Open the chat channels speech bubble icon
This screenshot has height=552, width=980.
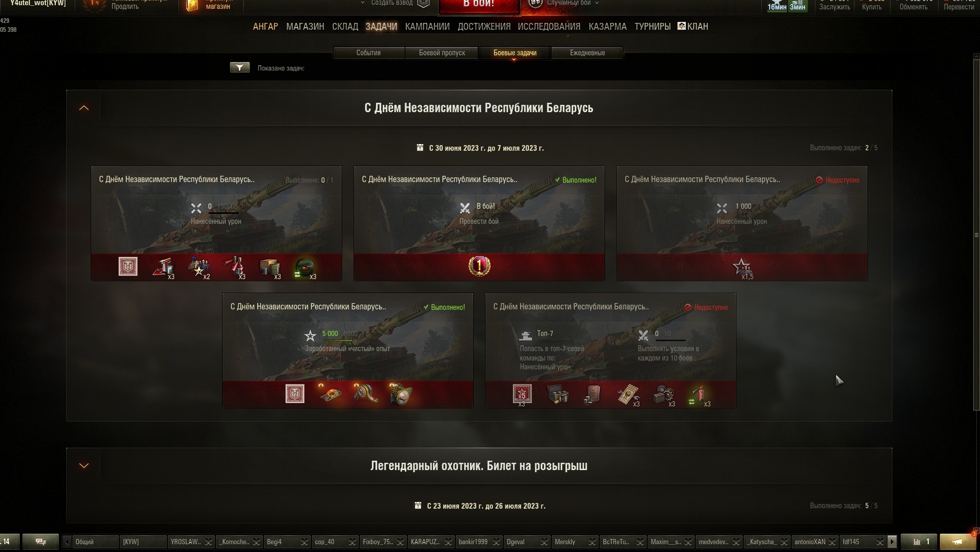41,542
